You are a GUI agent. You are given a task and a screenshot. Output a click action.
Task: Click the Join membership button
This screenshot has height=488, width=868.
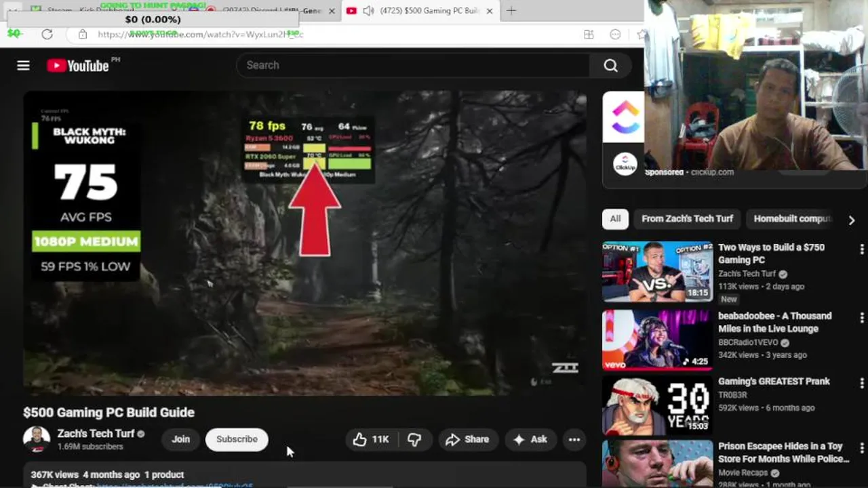(x=180, y=439)
